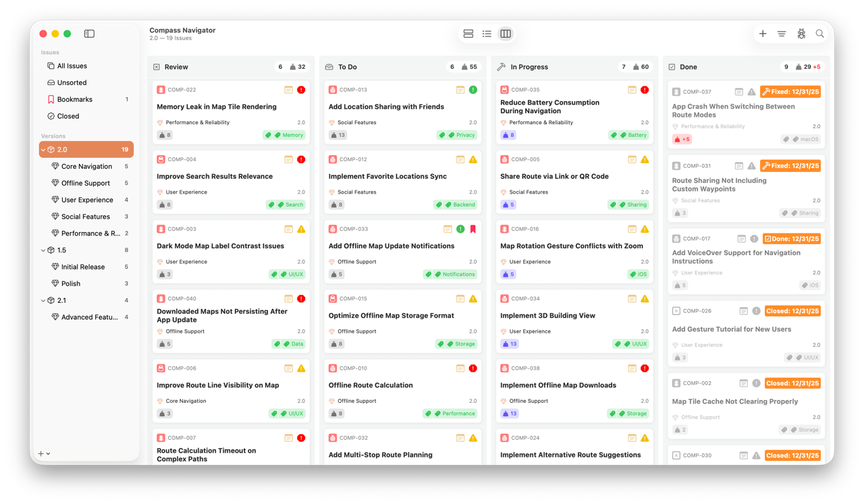Viewport: 864px width, 504px height.
Task: Open All Issues in sidebar
Action: coord(86,66)
